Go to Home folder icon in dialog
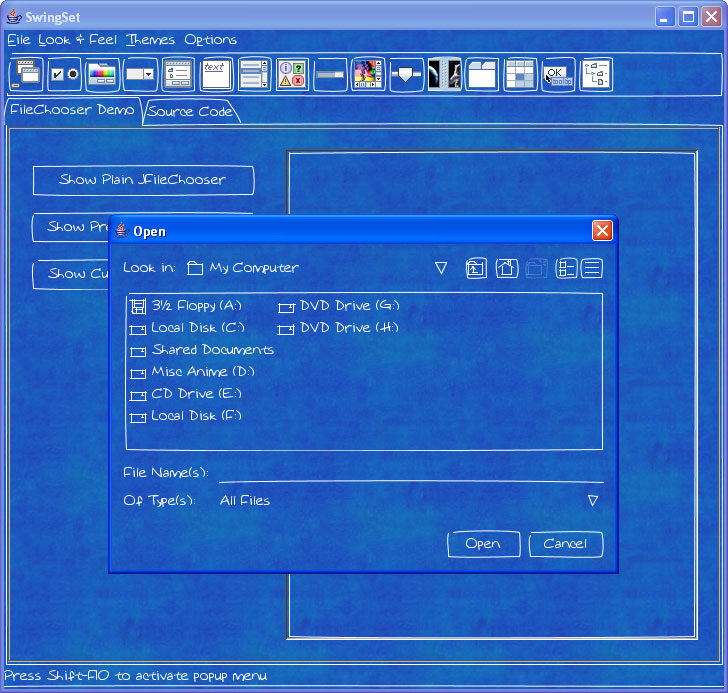Screen dimensions: 728x693 tap(507, 268)
